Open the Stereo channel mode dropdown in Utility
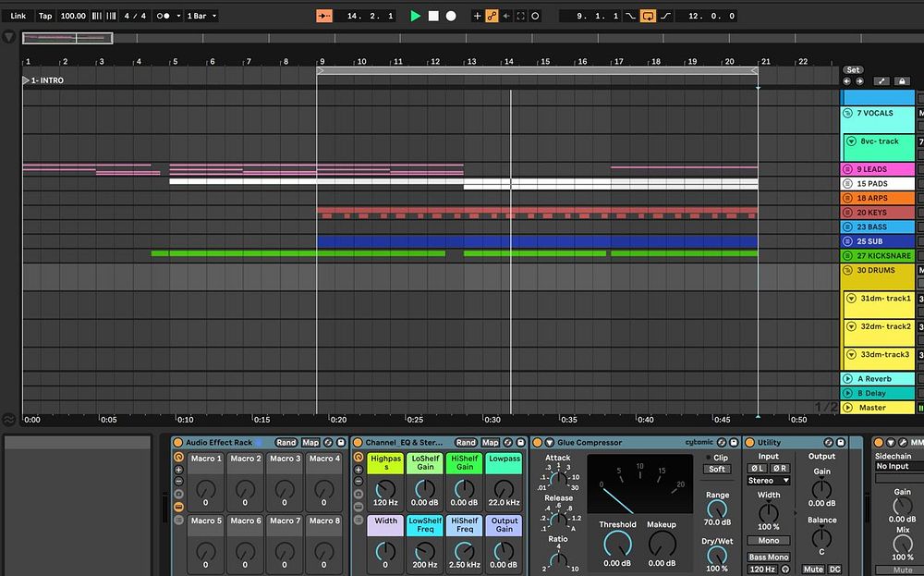Viewport: 924px width, 576px height. point(769,481)
